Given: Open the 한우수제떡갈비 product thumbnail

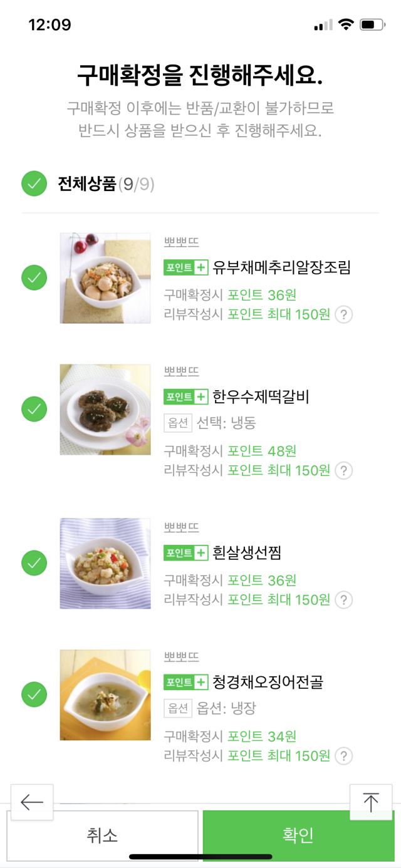Looking at the screenshot, I should coord(105,410).
